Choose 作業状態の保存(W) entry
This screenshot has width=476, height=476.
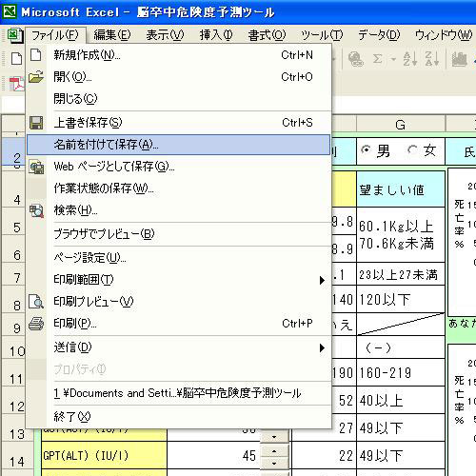click(179, 188)
